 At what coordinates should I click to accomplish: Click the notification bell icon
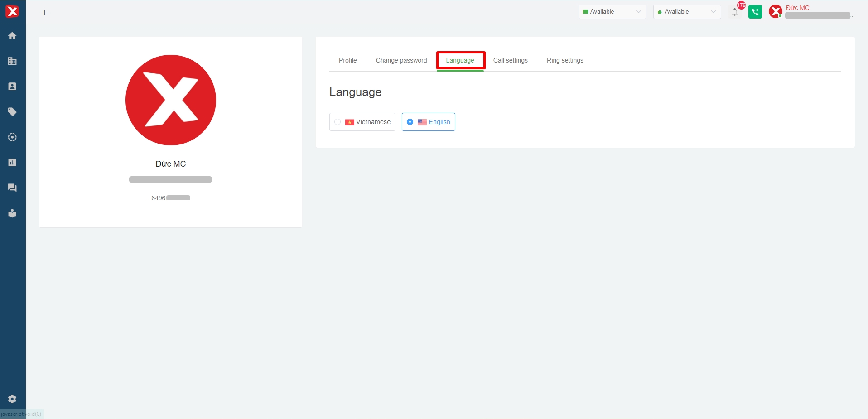point(734,12)
